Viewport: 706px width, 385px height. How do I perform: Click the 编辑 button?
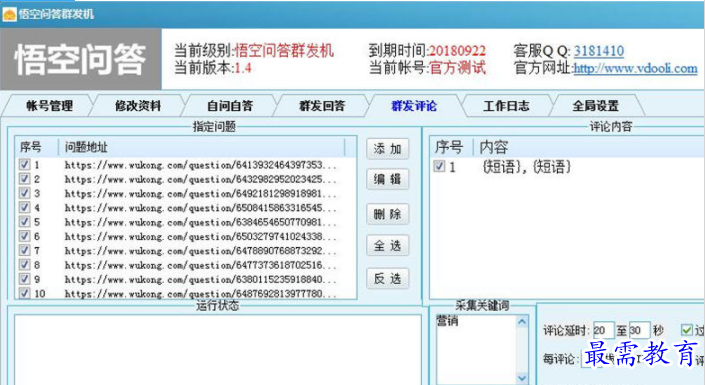tap(387, 179)
